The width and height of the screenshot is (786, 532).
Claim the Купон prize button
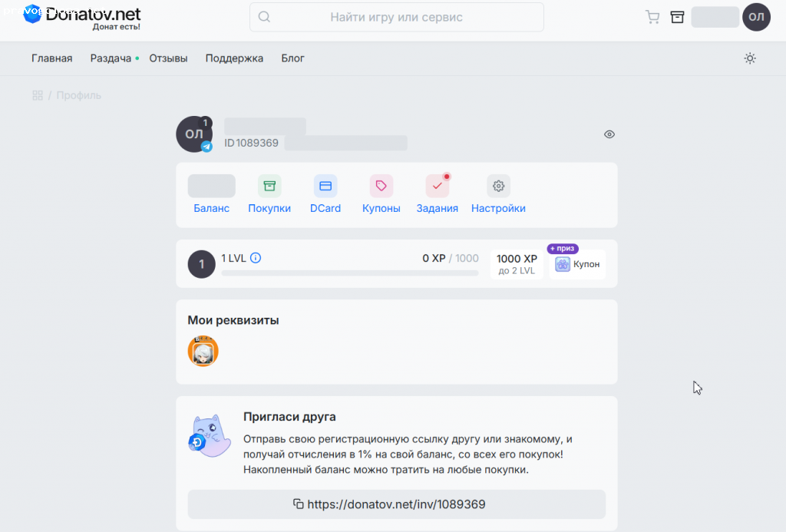(578, 264)
